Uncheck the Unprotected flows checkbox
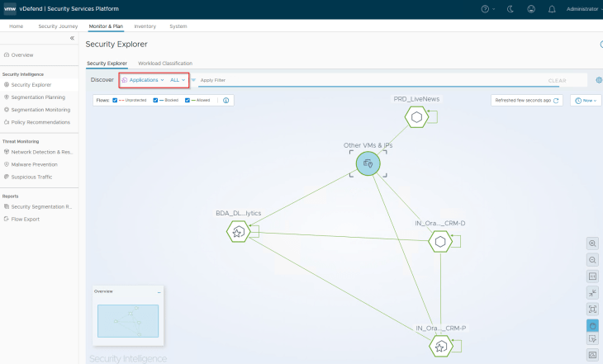This screenshot has width=603, height=364. point(115,100)
